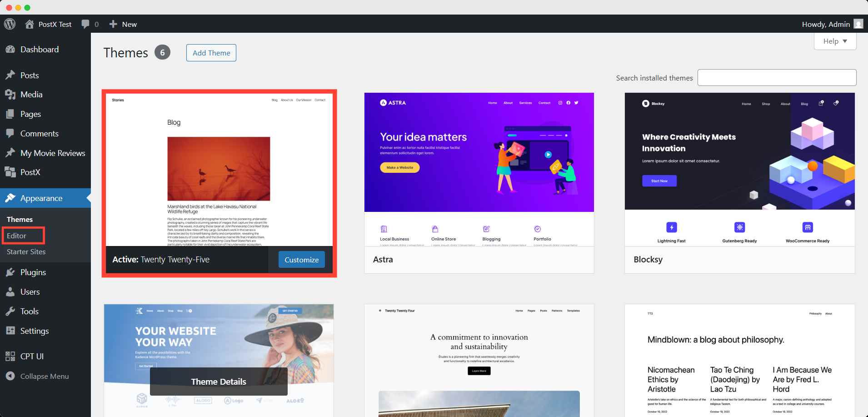Open the Starter Sites menu item
868x417 pixels.
click(26, 251)
